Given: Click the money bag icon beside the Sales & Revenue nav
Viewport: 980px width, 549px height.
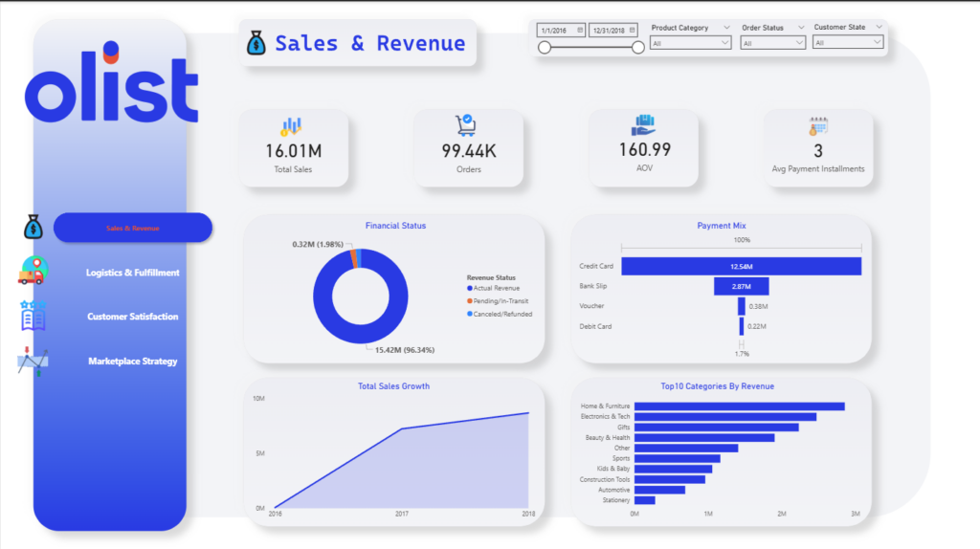Looking at the screenshot, I should tap(33, 227).
